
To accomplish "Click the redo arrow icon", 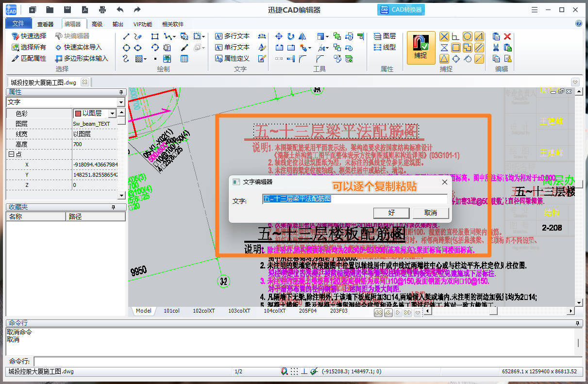I will pos(137,10).
